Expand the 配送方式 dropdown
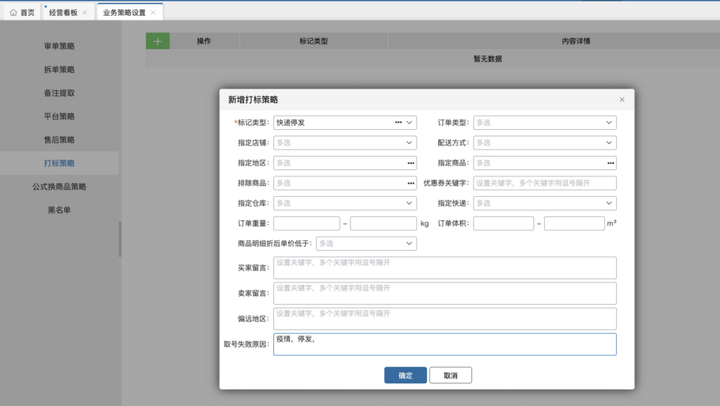 (545, 143)
